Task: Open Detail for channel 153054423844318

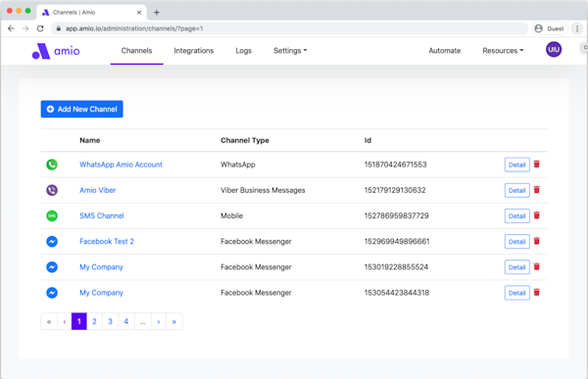Action: [516, 293]
